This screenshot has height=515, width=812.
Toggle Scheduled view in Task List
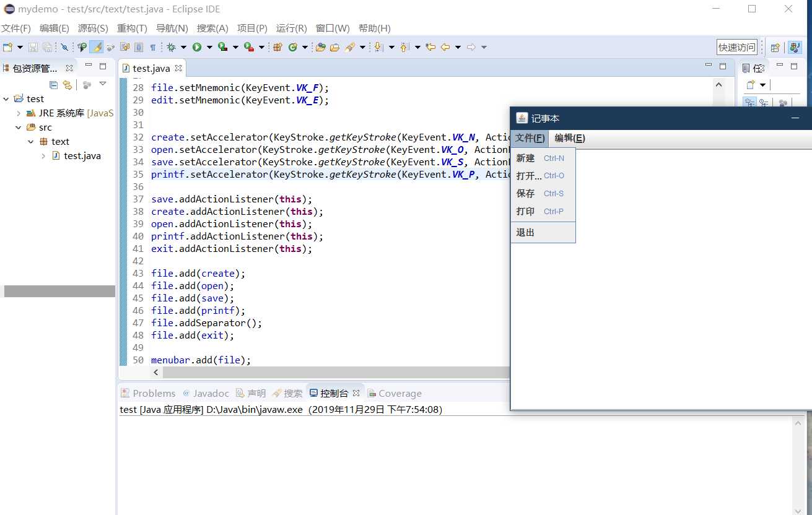(x=764, y=103)
